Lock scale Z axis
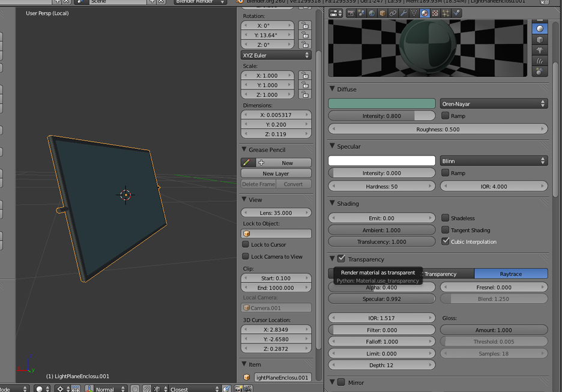Image resolution: width=562 pixels, height=392 pixels. [x=304, y=94]
